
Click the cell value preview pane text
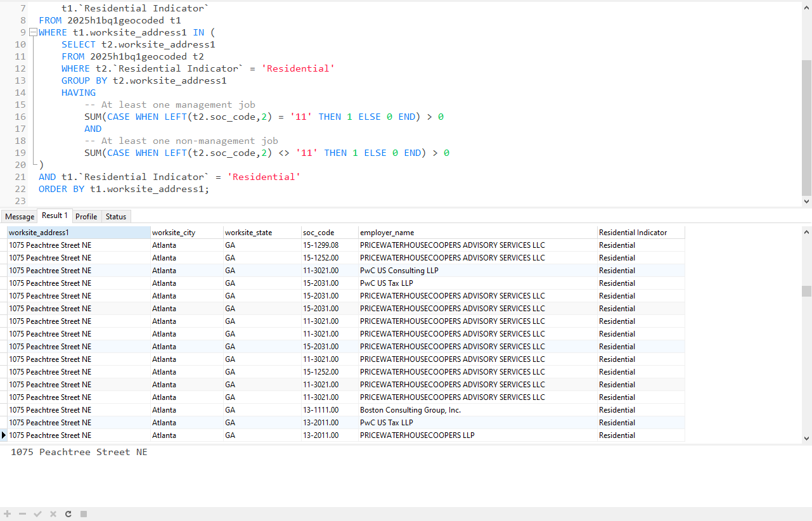pos(79,452)
